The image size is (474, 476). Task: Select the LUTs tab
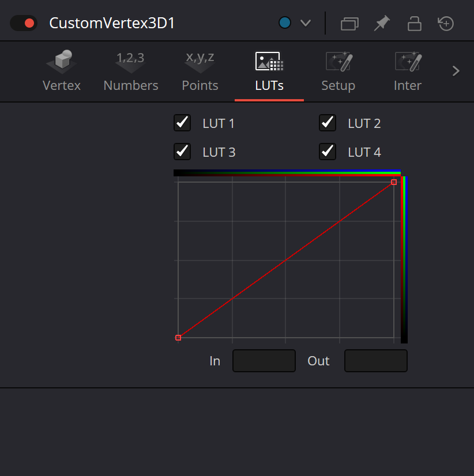click(269, 71)
